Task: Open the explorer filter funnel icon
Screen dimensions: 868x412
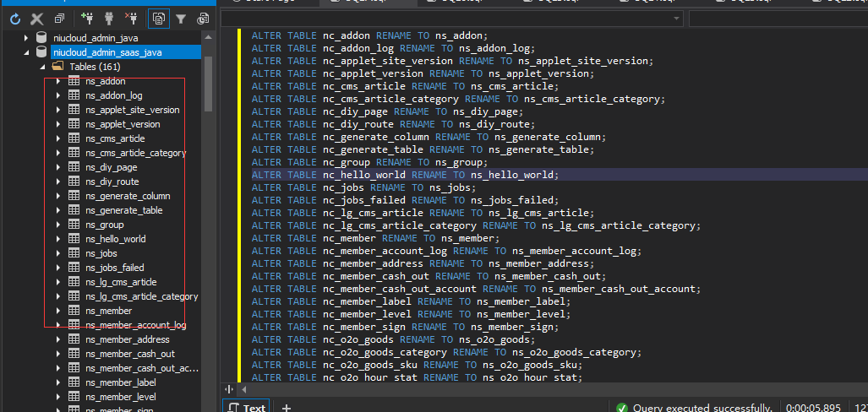Action: pos(180,18)
